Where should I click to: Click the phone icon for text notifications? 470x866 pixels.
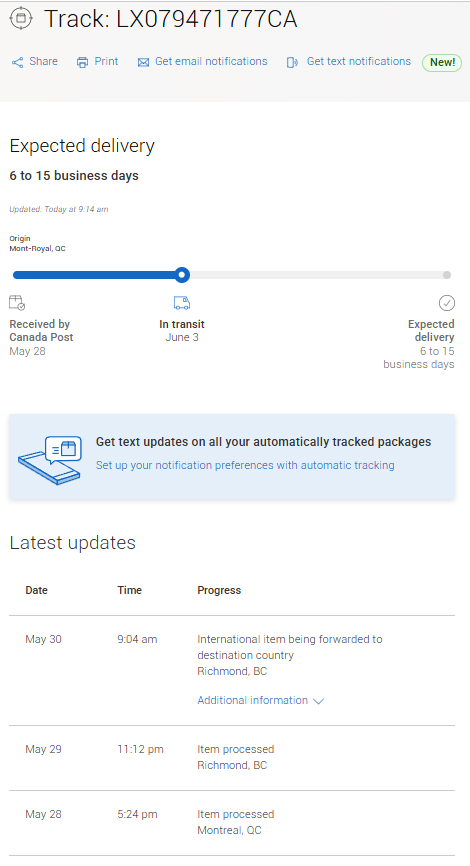click(292, 62)
